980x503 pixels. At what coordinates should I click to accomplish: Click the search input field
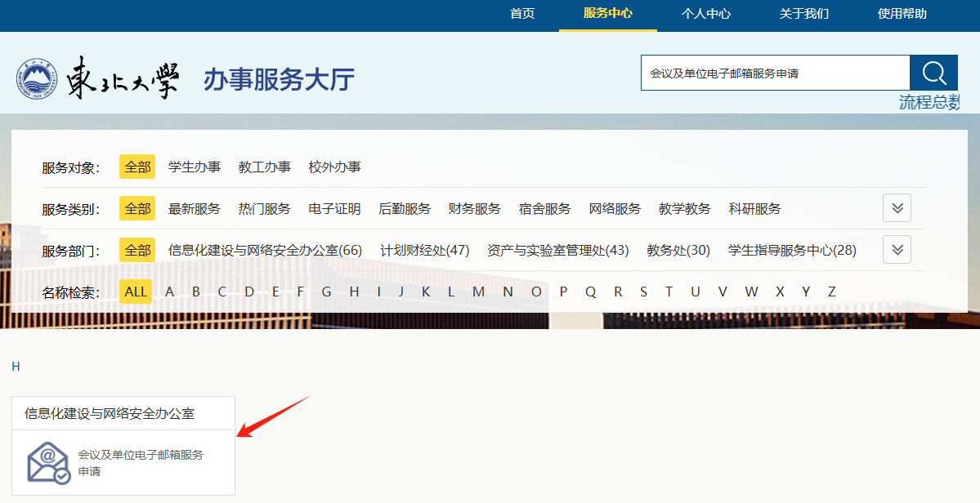(x=774, y=73)
